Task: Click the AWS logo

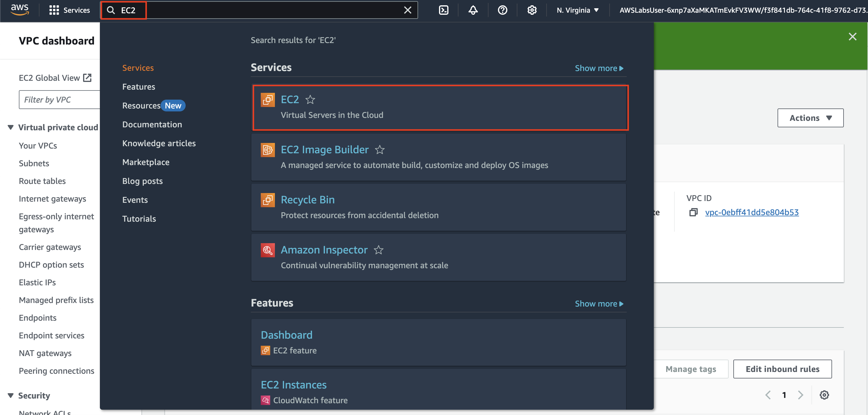Action: coord(19,9)
